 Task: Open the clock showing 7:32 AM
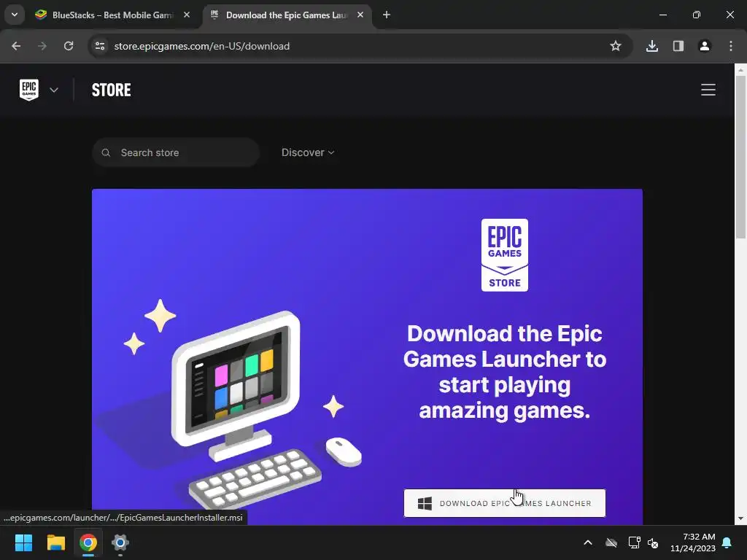[693, 542]
